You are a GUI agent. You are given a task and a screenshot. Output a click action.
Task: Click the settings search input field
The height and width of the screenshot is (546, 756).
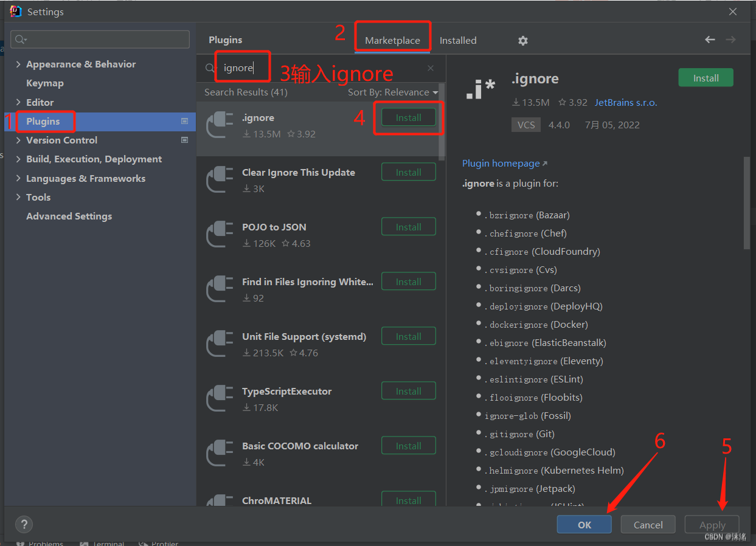tap(100, 40)
